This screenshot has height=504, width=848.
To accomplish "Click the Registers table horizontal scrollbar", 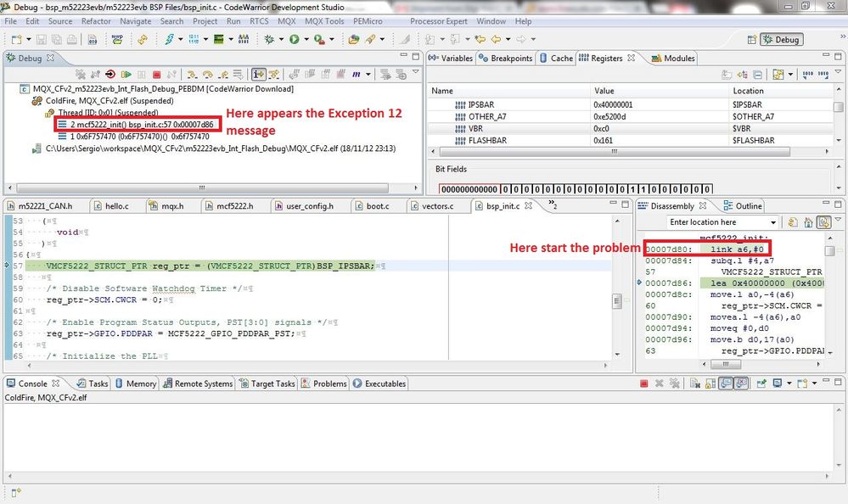I will tap(615, 151).
